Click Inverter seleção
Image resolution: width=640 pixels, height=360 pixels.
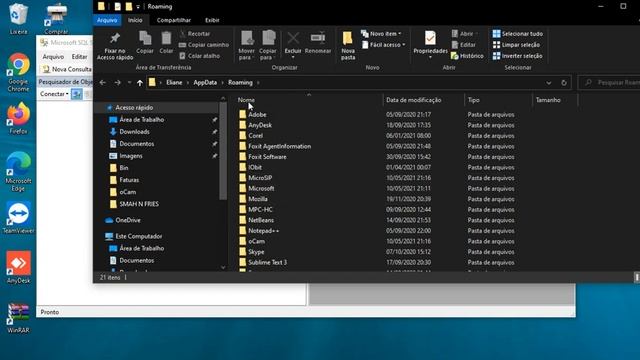point(518,56)
